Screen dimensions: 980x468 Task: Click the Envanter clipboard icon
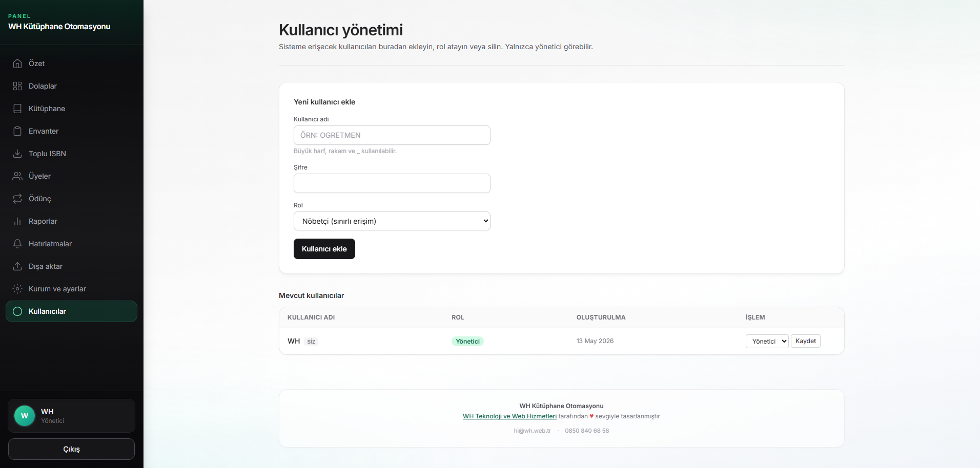[17, 131]
